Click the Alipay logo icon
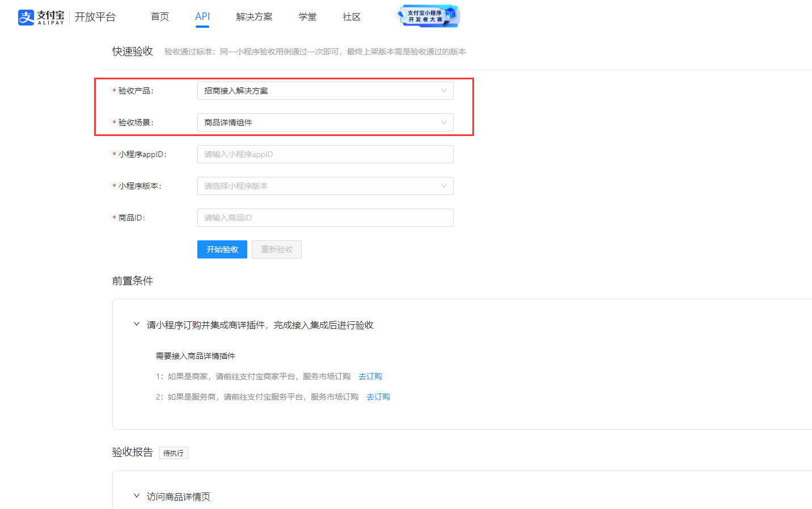 (x=26, y=17)
